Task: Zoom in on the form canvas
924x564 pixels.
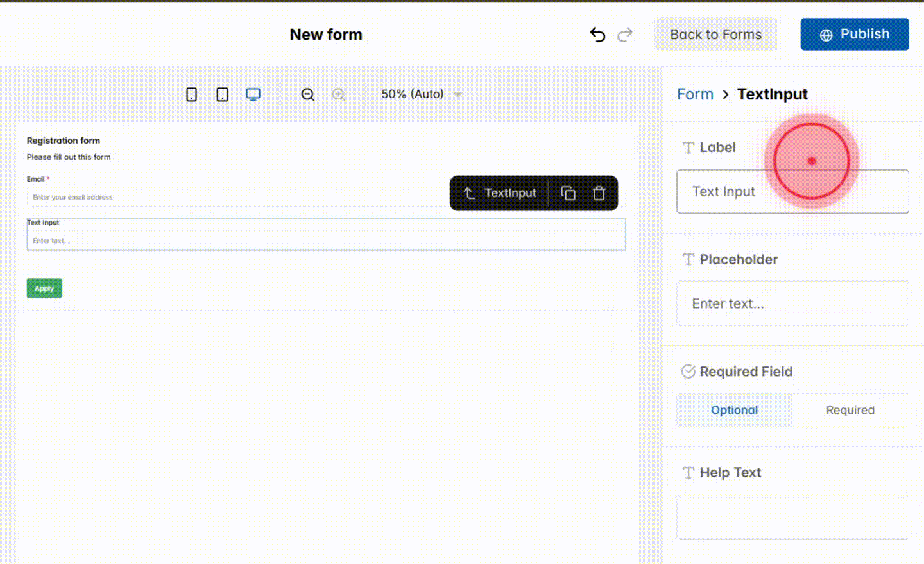Action: pos(339,94)
